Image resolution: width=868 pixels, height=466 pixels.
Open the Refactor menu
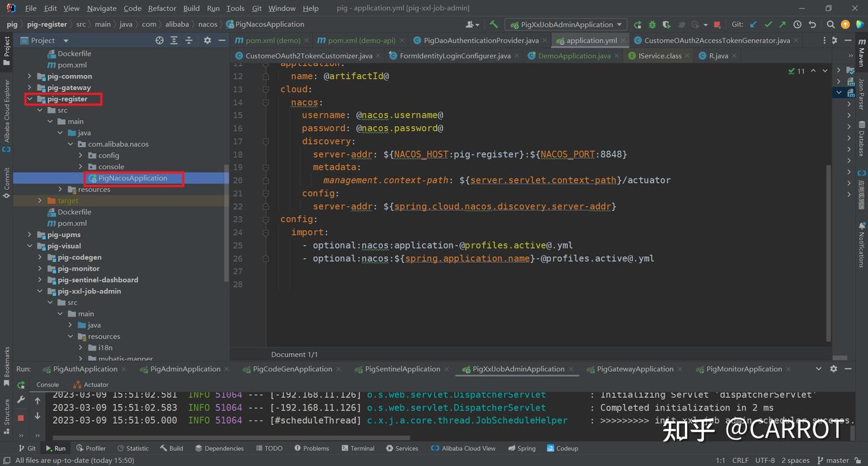pos(162,8)
